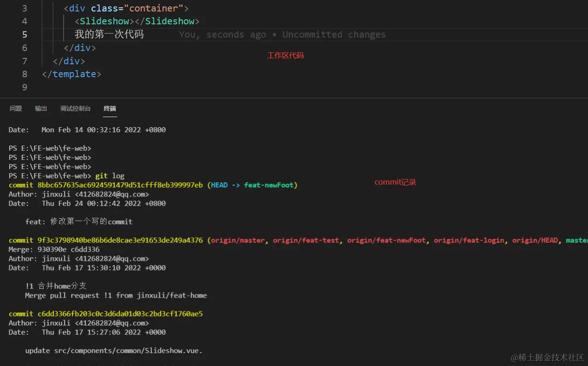Select line number 8 in the gutter
Screen dimensions: 588x366
pos(24,74)
